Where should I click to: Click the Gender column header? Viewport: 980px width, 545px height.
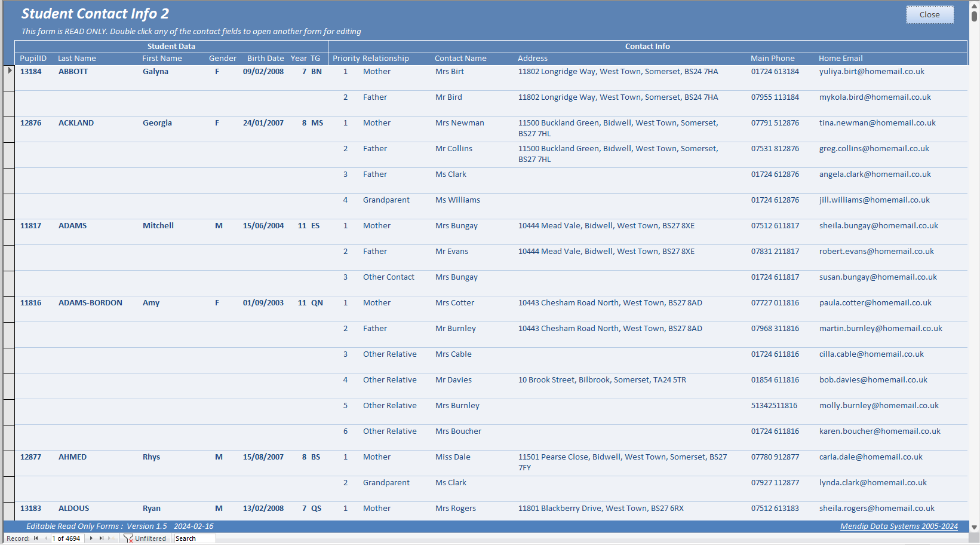(223, 59)
